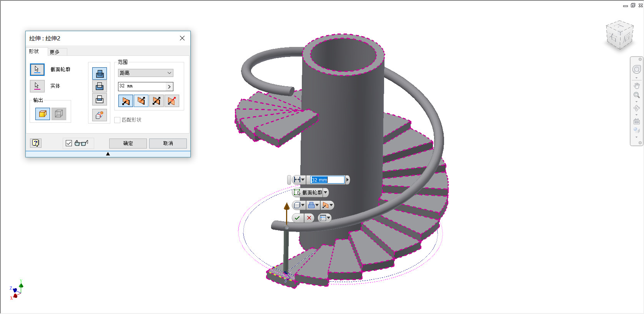Set extrude direction 2 icon
The image size is (644, 314).
[x=141, y=101]
